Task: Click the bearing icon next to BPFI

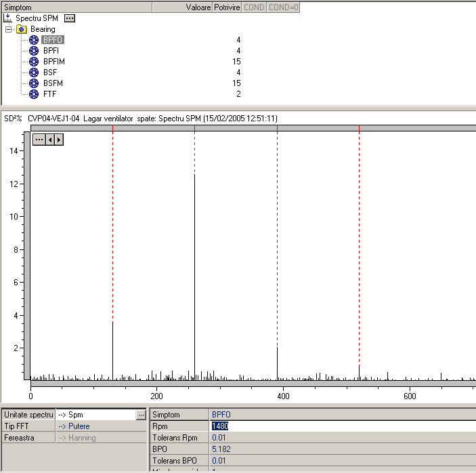Action: (x=34, y=51)
